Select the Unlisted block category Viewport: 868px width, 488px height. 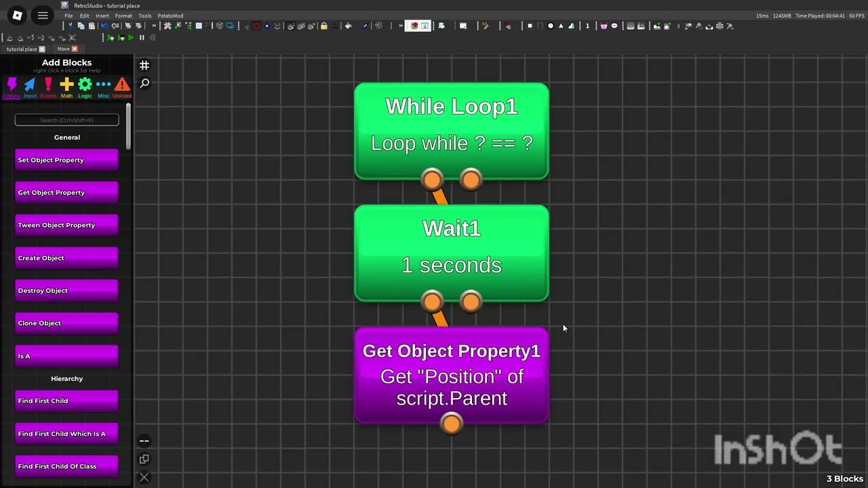point(122,87)
